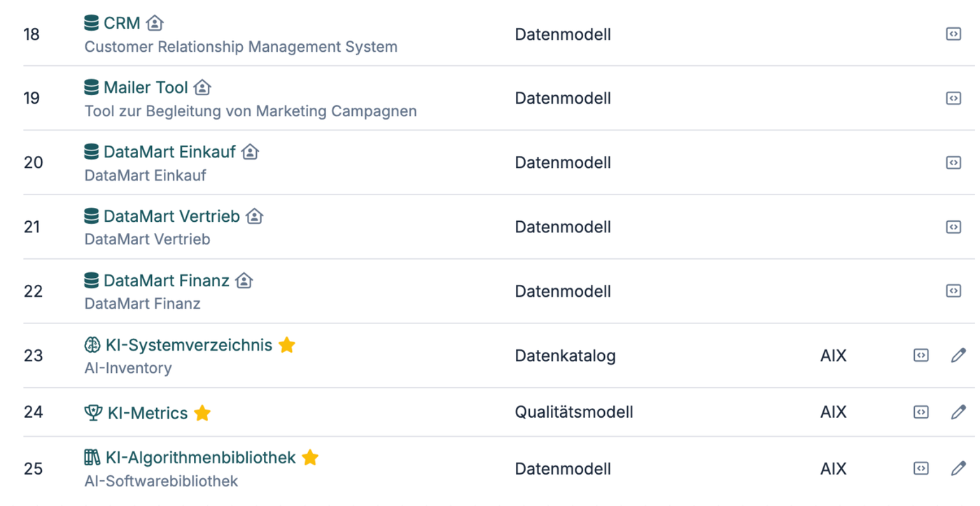Click code icon in KI-Metrics row
Screen dimensions: 980x506
(921, 412)
